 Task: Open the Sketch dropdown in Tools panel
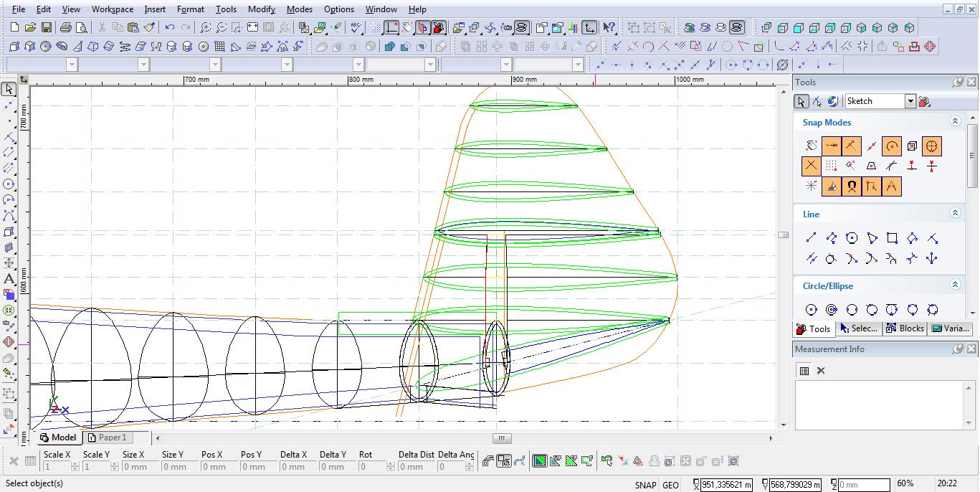click(x=910, y=101)
